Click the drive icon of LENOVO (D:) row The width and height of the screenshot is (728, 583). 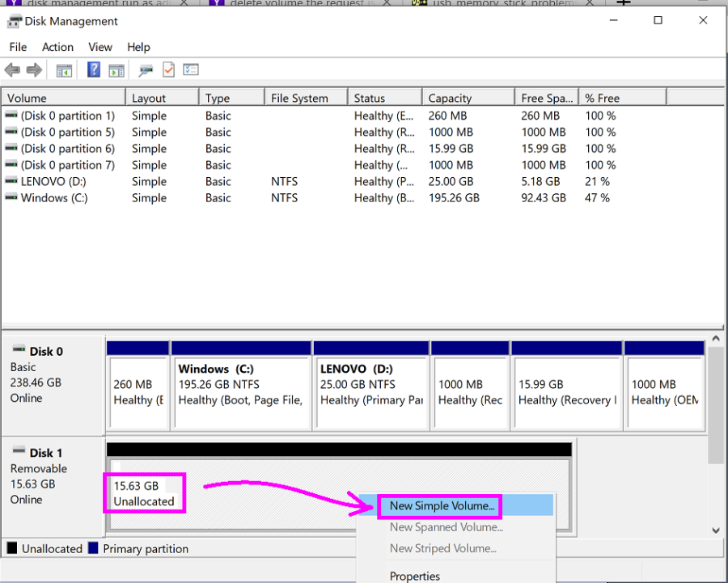pyautogui.click(x=11, y=180)
